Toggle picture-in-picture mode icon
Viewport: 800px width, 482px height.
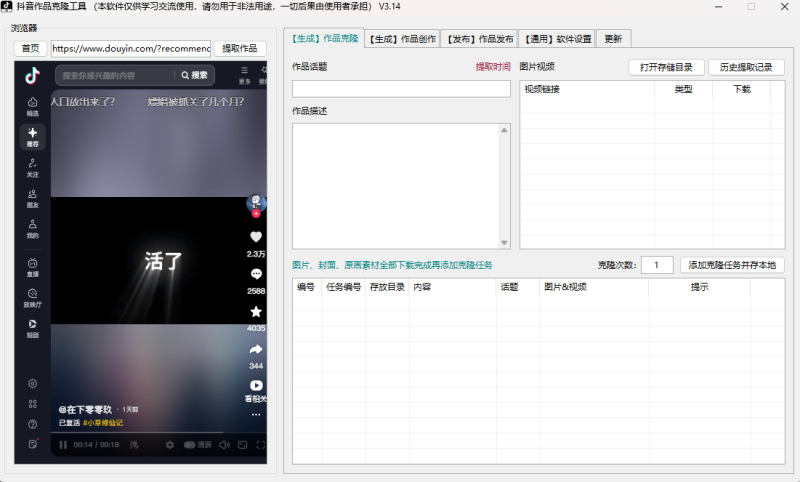tap(243, 445)
